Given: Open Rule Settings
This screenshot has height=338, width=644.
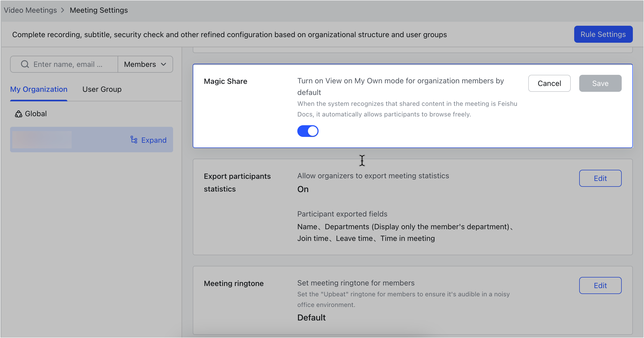Looking at the screenshot, I should 603,34.
